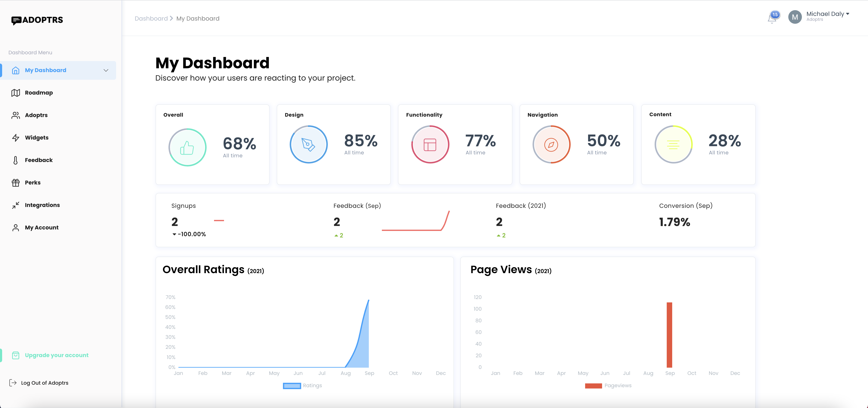The width and height of the screenshot is (868, 408).
Task: Click the Perks gift icon
Action: pos(15,182)
